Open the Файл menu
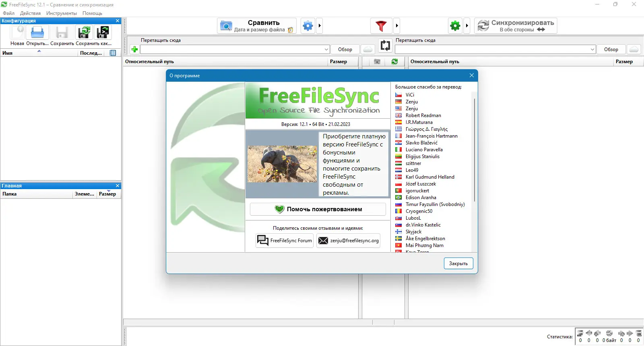This screenshot has height=346, width=644. click(9, 13)
